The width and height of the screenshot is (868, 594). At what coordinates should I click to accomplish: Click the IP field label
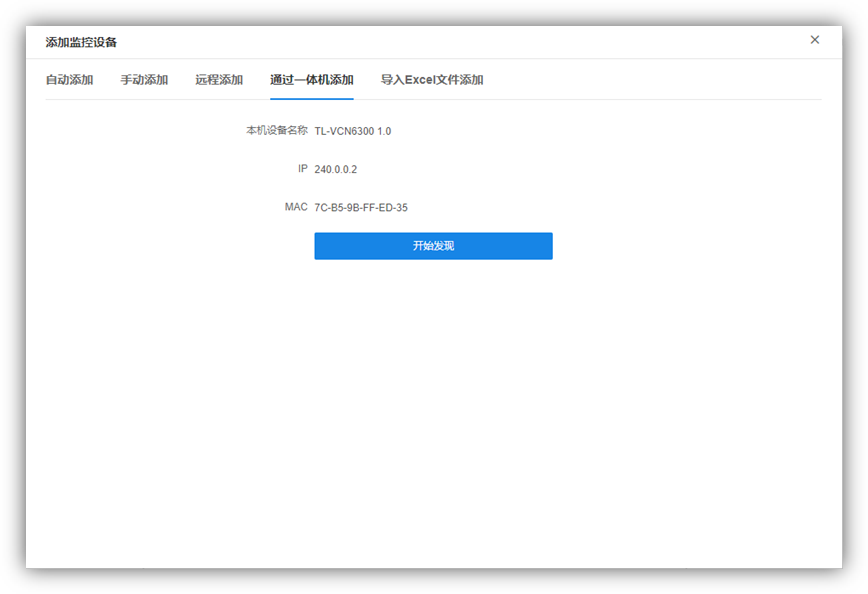coord(302,169)
